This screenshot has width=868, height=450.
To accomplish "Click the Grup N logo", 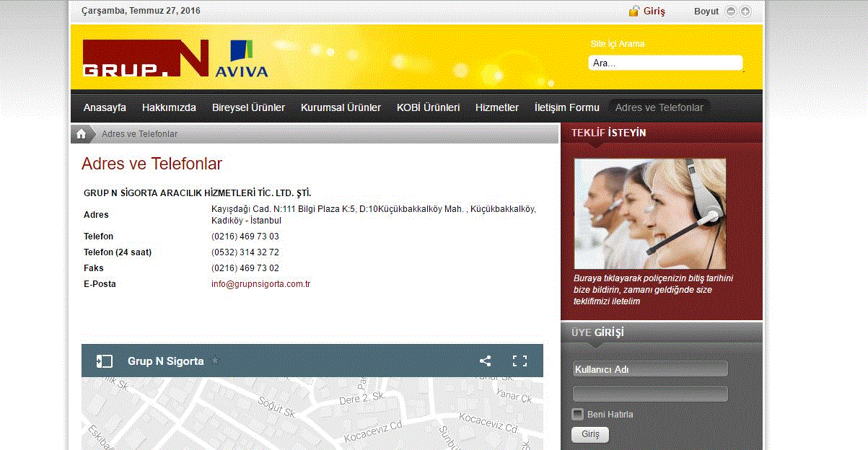I will point(146,58).
